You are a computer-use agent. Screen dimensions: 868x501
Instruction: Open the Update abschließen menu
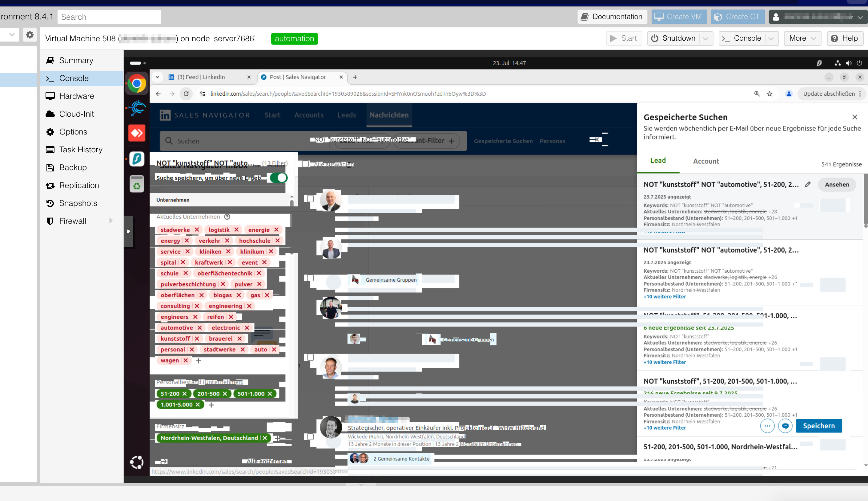(832, 94)
